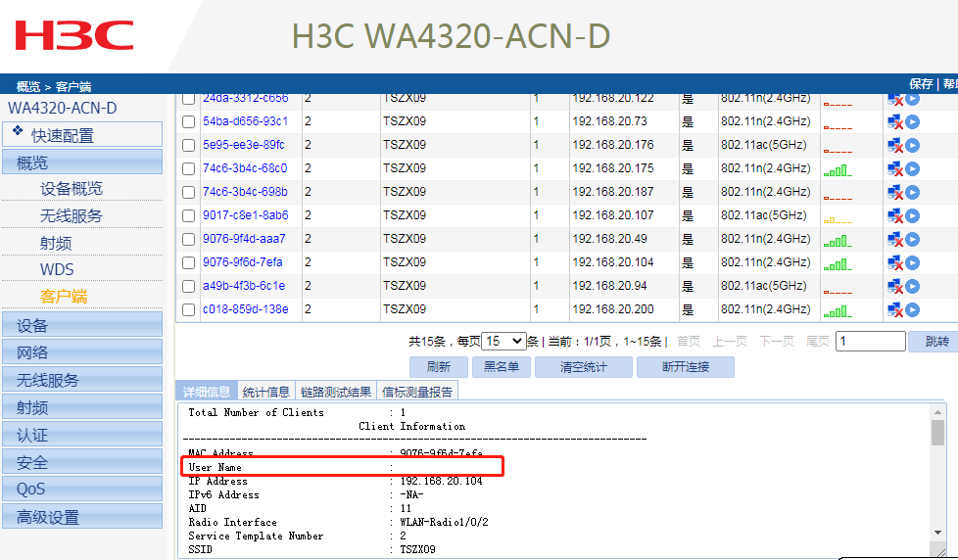Click the yellow signal bars for 192.168.20.107

pos(838,219)
